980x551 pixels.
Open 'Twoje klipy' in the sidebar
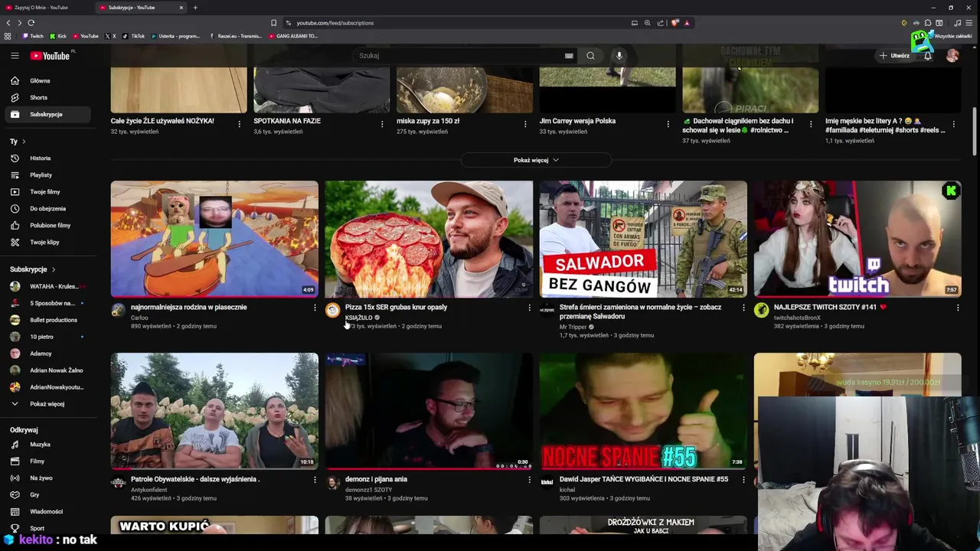click(46, 243)
